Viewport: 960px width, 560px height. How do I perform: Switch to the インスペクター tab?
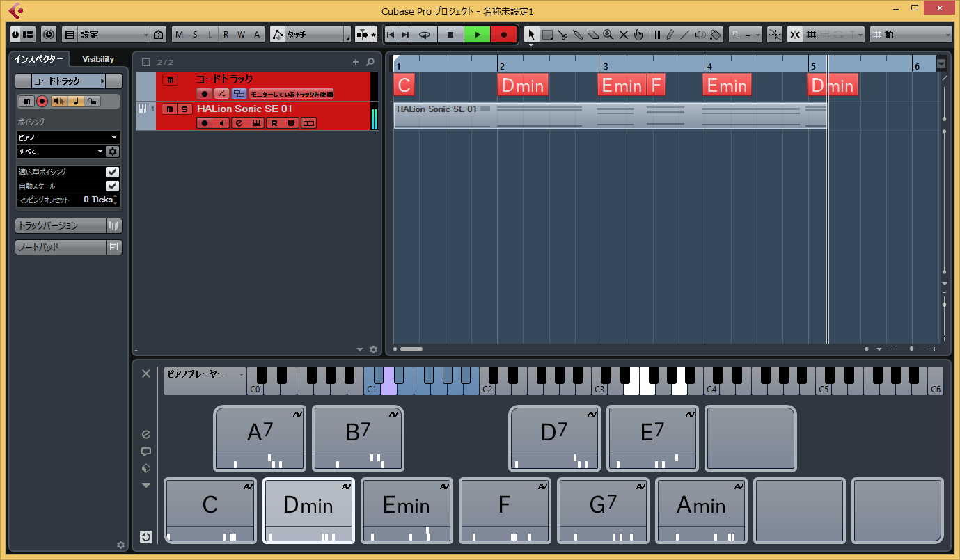[x=39, y=59]
